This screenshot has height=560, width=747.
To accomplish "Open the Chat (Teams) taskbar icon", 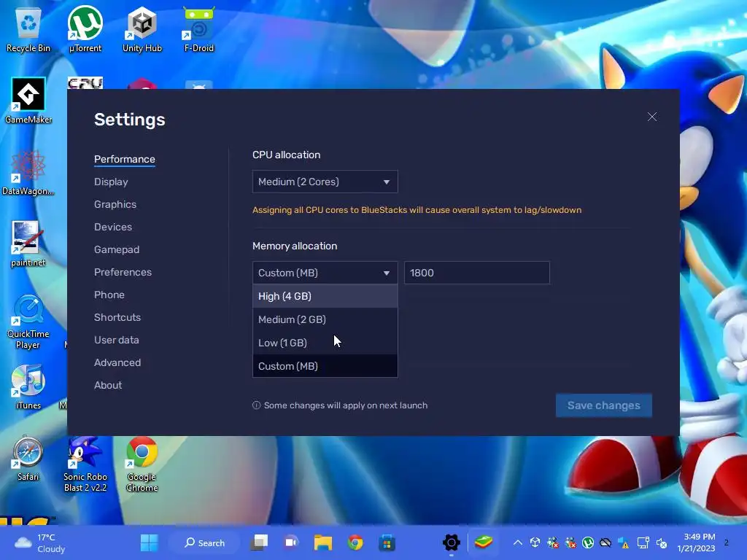I will (291, 542).
